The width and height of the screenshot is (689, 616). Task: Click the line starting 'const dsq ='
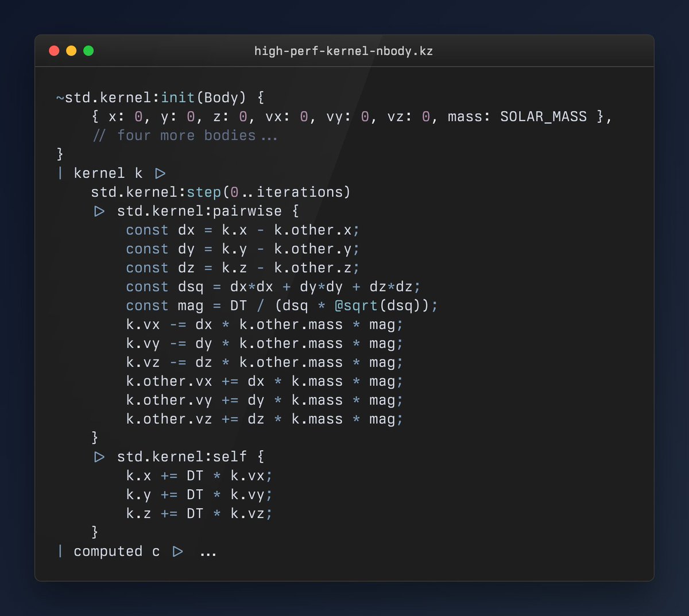pyautogui.click(x=273, y=287)
